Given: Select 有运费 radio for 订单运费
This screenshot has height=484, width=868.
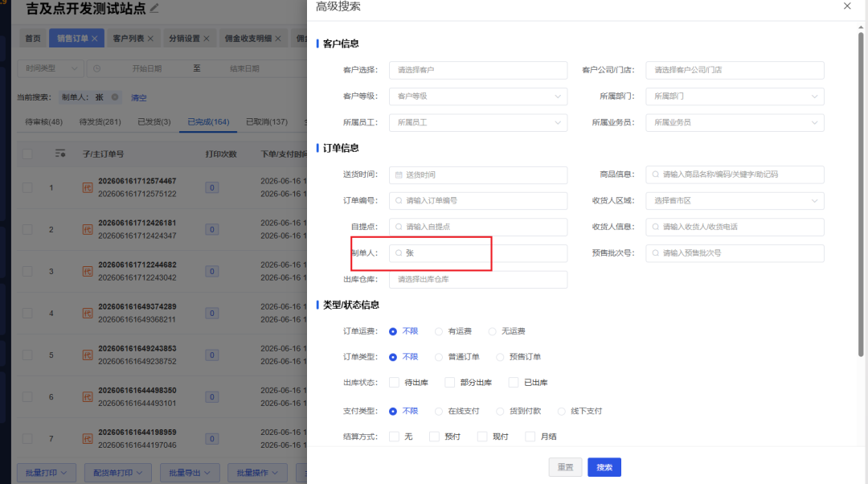Looking at the screenshot, I should [439, 331].
